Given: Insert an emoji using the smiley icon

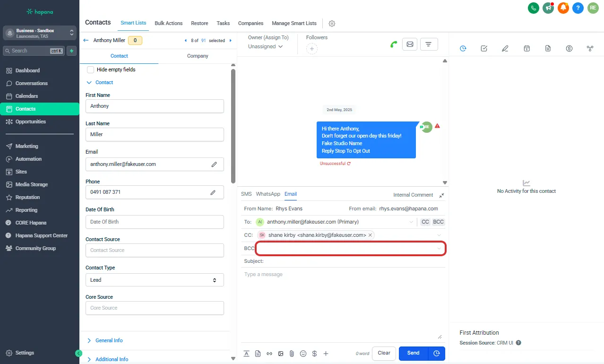Looking at the screenshot, I should coord(303,354).
